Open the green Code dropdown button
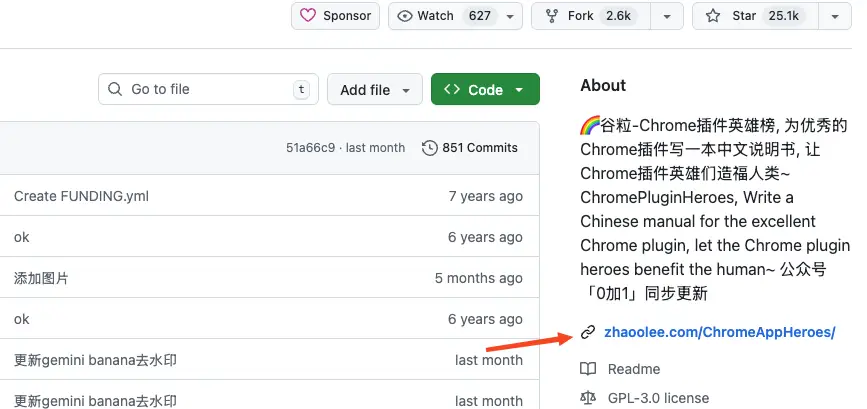 coord(485,89)
